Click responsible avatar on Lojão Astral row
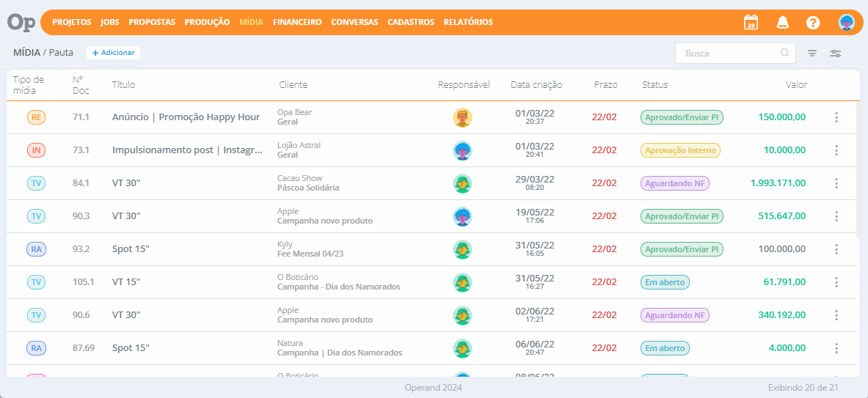Viewport: 868px width, 398px height. [462, 150]
